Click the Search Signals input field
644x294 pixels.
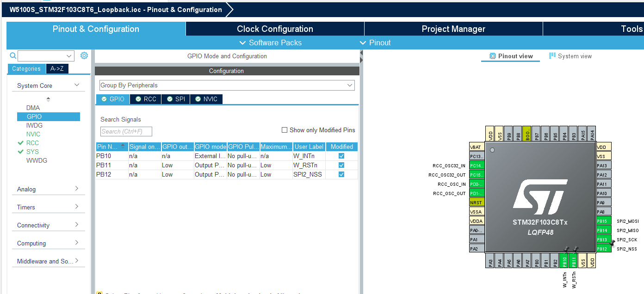(126, 132)
